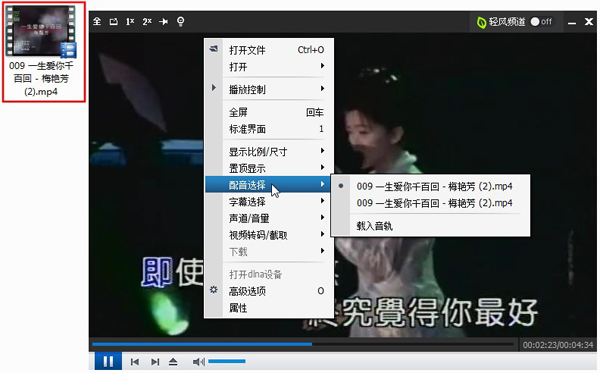Screen dimensions: 600x373
Task: Toggle the 轻风频道 on/off switch
Action: click(541, 21)
